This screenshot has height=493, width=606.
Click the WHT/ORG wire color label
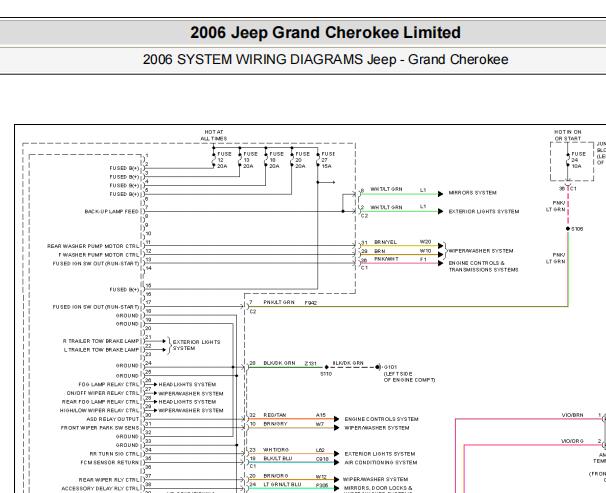(276, 450)
